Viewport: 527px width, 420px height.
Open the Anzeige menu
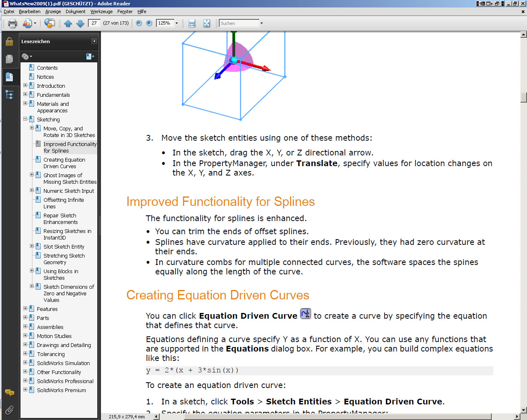(x=53, y=11)
